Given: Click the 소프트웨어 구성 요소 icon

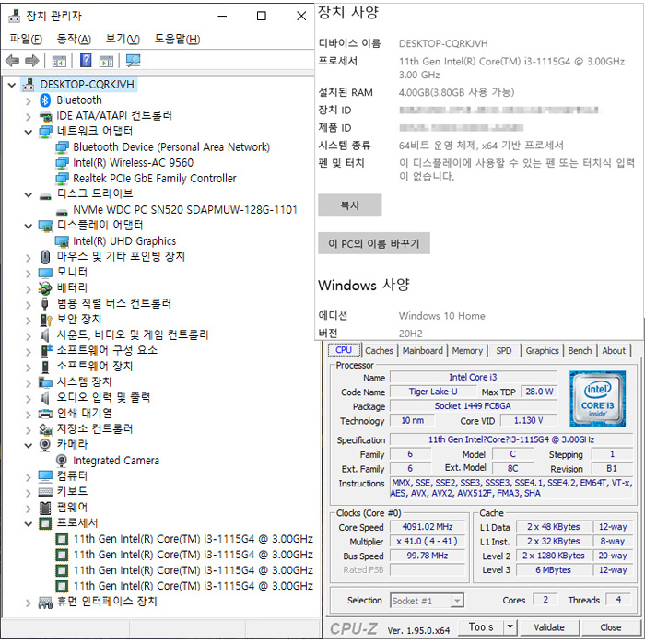Looking at the screenshot, I should pos(46,351).
